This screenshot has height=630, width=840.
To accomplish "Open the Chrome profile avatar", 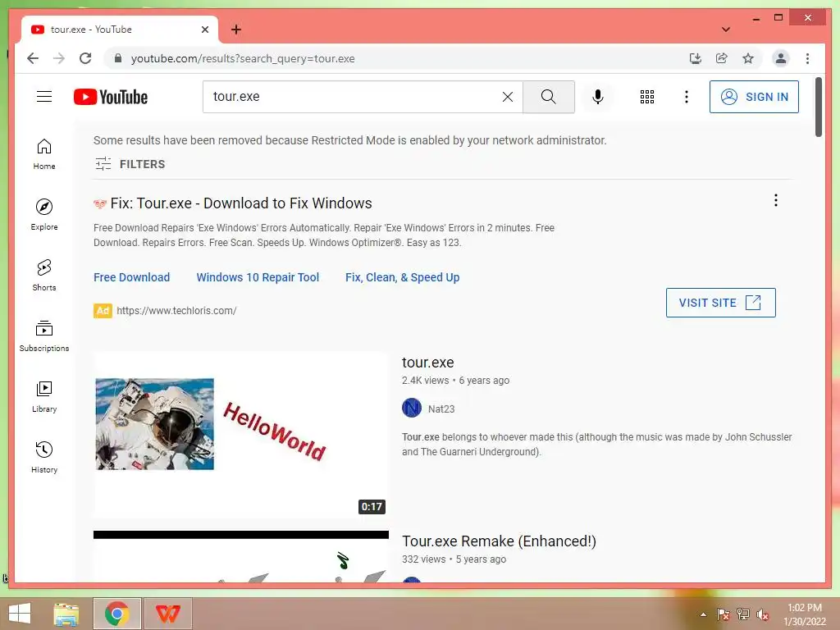I will 781,58.
